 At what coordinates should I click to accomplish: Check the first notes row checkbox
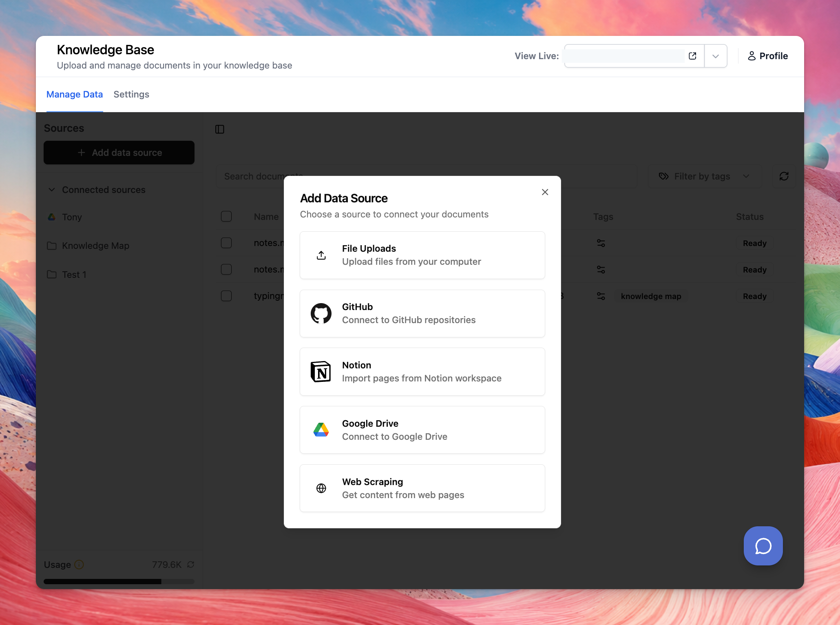click(226, 243)
